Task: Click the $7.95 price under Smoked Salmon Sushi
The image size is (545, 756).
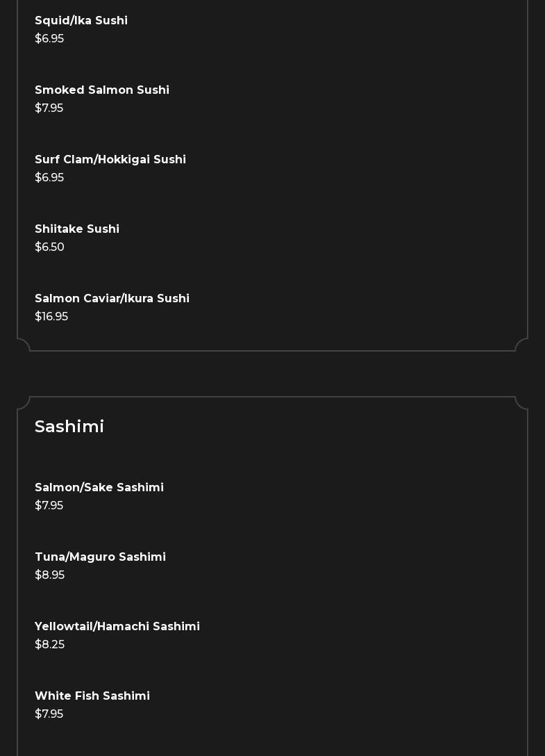Action: point(49,108)
